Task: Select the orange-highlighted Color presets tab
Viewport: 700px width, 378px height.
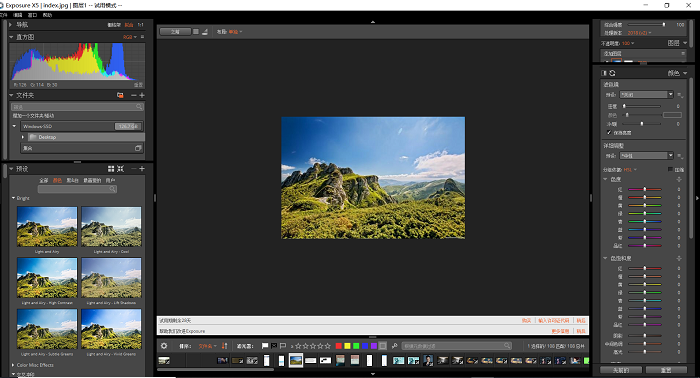Action: tap(57, 180)
